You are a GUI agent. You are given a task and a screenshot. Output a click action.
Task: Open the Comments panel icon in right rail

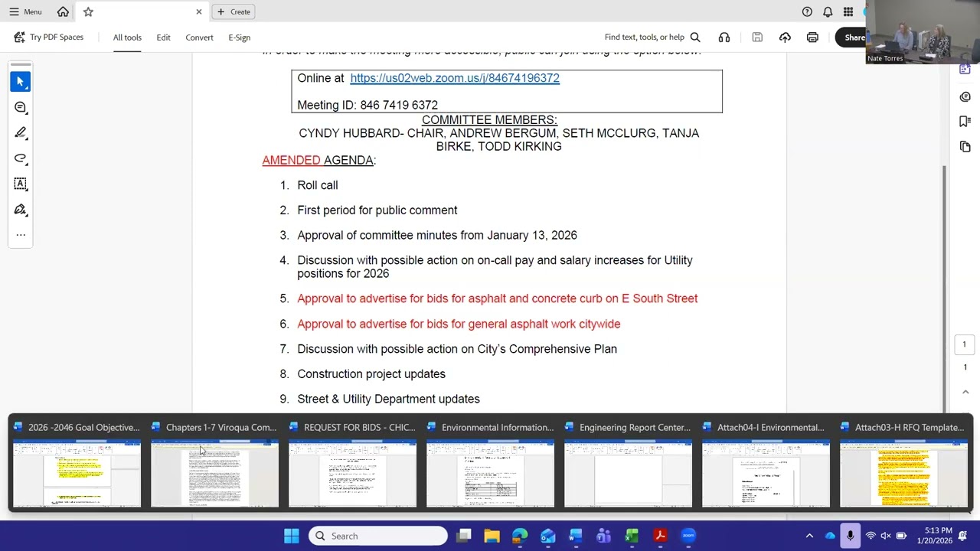pyautogui.click(x=965, y=96)
